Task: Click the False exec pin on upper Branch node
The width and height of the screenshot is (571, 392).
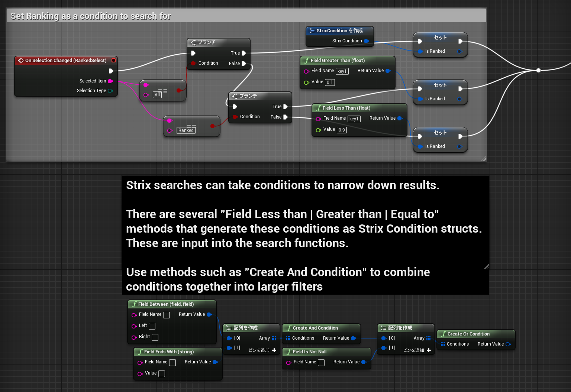Action: 244,64
